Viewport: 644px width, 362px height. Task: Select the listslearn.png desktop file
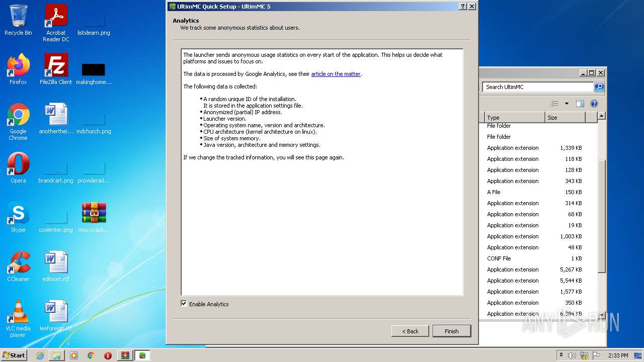(x=94, y=23)
